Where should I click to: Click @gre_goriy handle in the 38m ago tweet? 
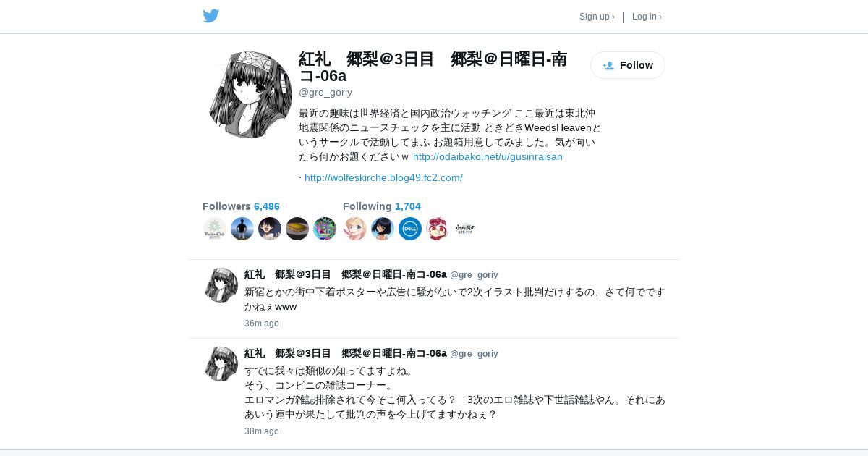pos(474,354)
